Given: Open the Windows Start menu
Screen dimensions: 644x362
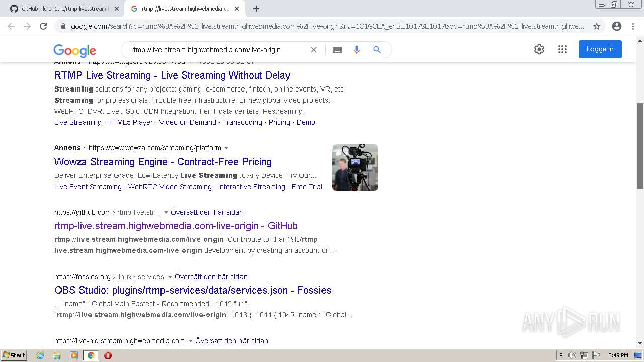Looking at the screenshot, I should point(14,355).
